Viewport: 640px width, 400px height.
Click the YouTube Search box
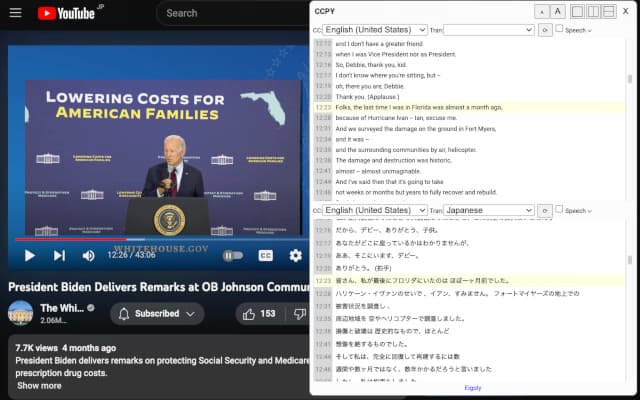[233, 13]
